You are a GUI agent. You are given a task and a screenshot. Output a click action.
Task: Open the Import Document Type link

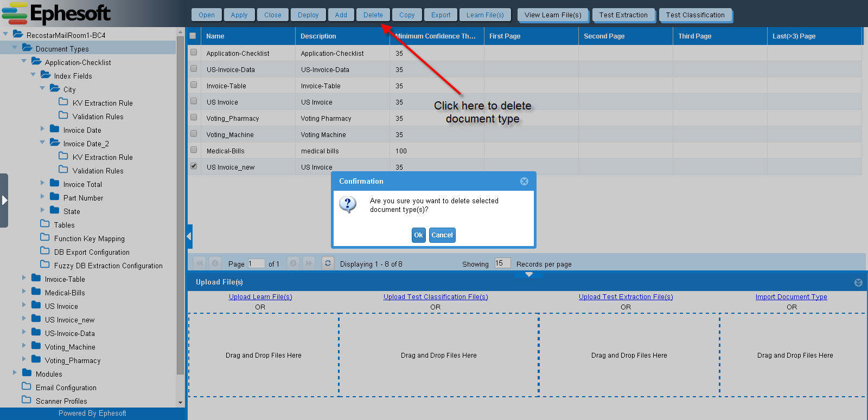click(792, 297)
